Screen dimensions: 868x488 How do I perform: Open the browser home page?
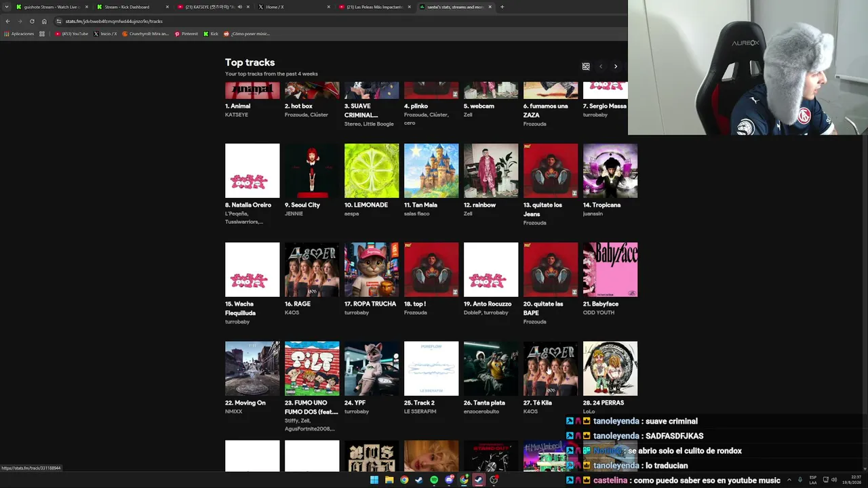pos(44,21)
